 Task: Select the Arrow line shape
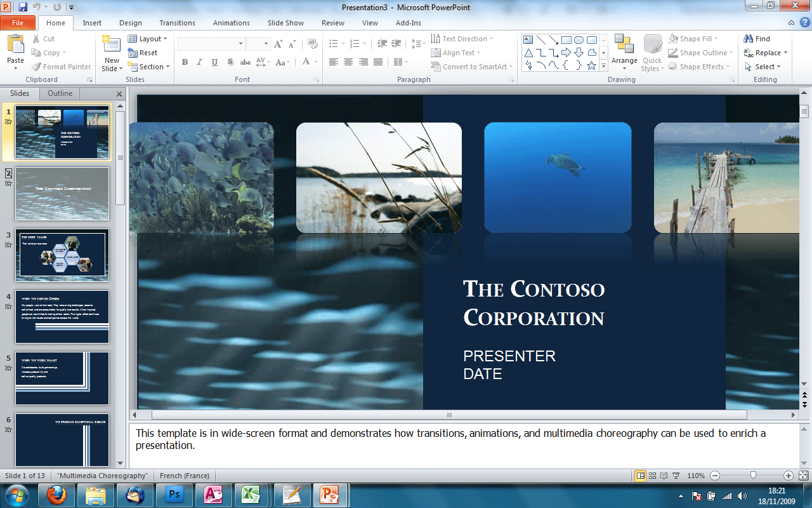pyautogui.click(x=554, y=39)
